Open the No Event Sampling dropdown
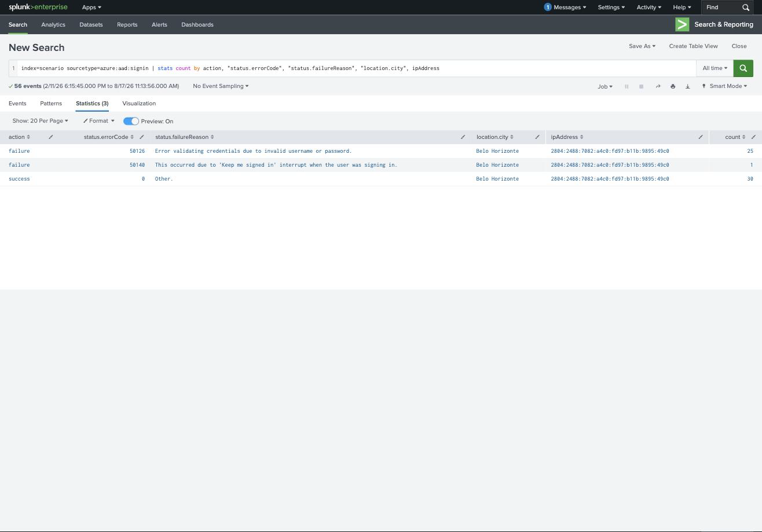Screen dimensions: 762x532 tap(221, 86)
